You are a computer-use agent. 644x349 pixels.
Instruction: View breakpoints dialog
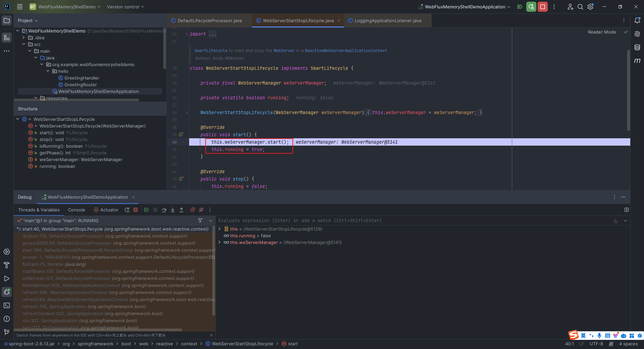193,210
